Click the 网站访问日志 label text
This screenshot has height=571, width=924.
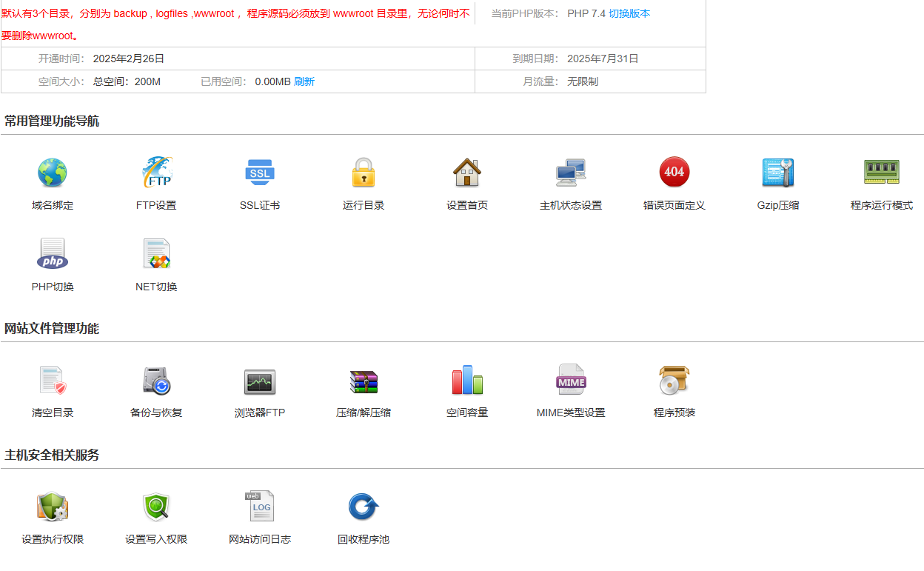260,540
